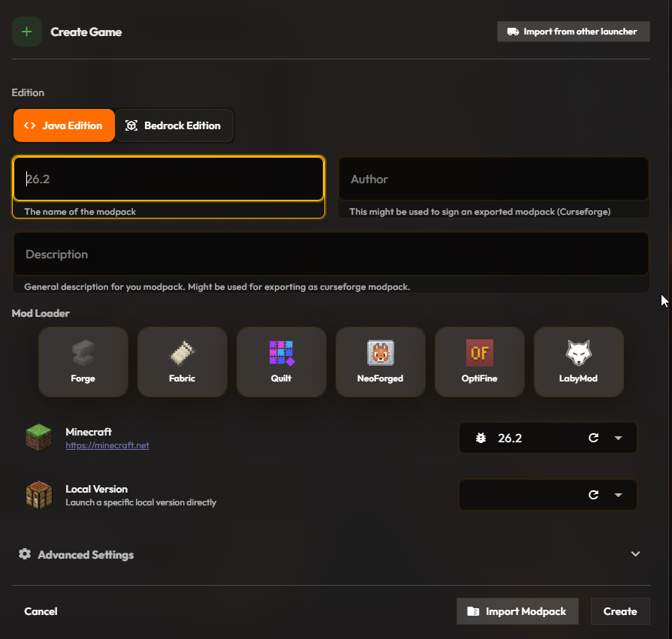Choose the OptiFine mod loader
The height and width of the screenshot is (639, 672).
pyautogui.click(x=480, y=362)
